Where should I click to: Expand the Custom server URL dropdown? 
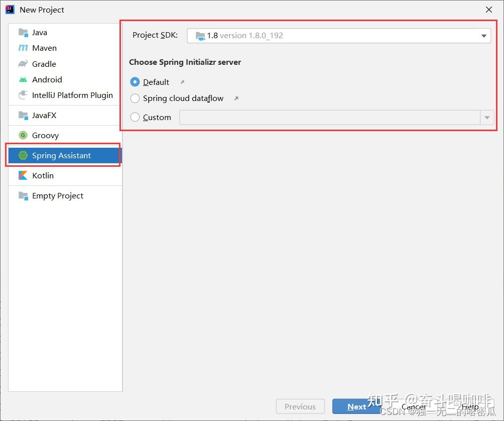click(x=486, y=117)
